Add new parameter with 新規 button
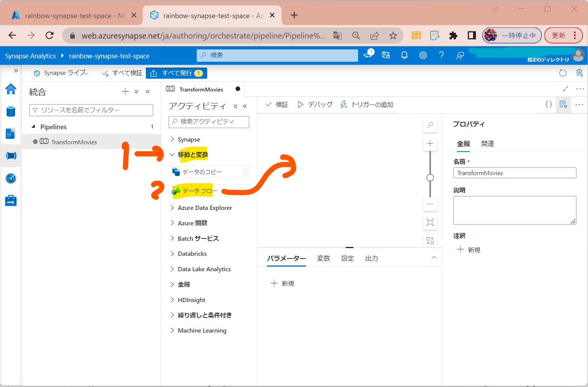 (x=282, y=284)
